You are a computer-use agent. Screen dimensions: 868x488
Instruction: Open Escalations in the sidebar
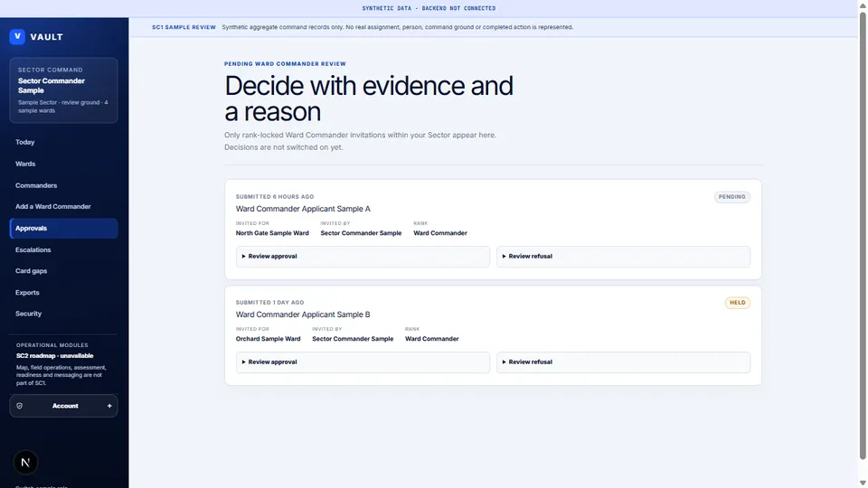click(63, 249)
